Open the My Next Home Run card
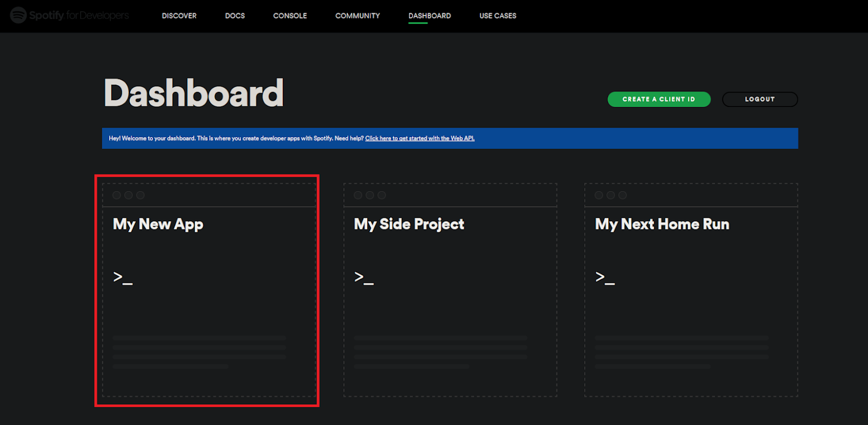The width and height of the screenshot is (868, 425). pos(691,290)
